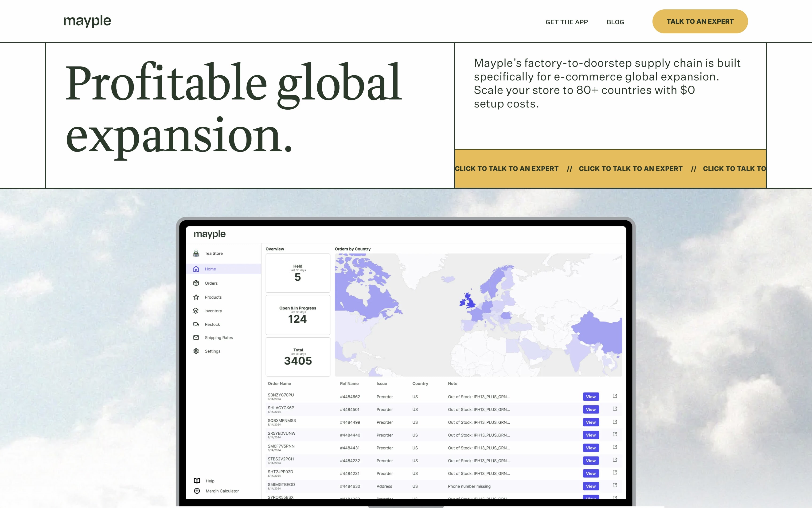Click ref number #4484501

[x=350, y=409]
